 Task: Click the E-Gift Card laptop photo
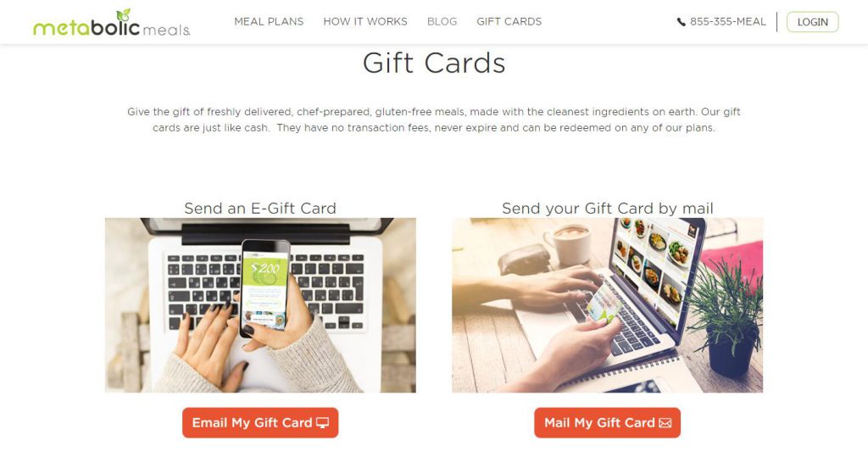click(x=260, y=305)
